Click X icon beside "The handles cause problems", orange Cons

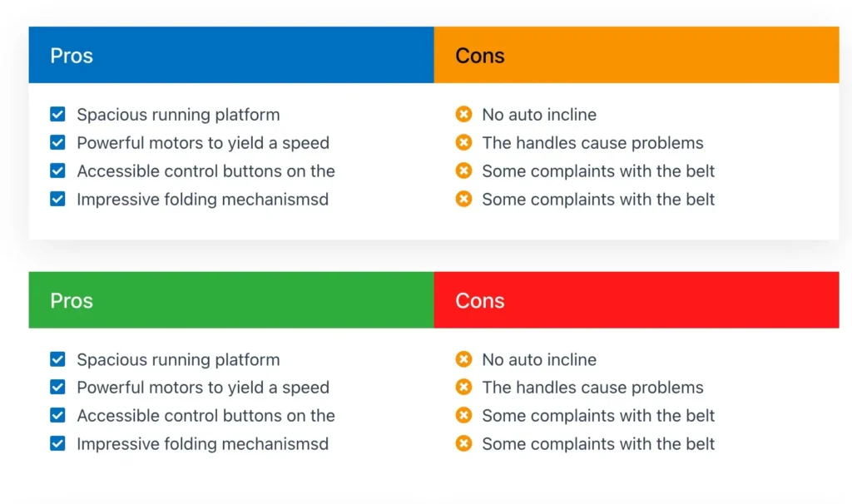pyautogui.click(x=463, y=143)
